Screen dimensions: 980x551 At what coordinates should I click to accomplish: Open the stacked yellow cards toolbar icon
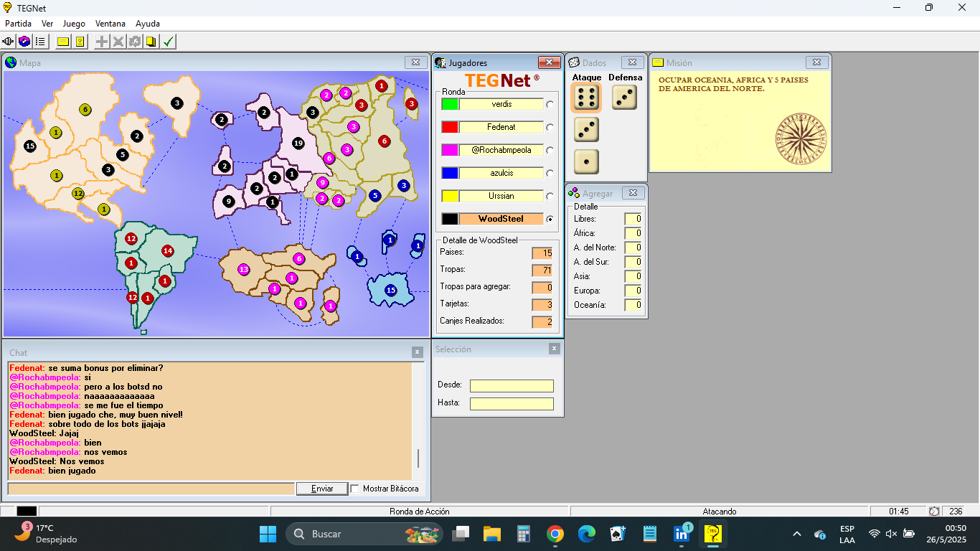(x=151, y=42)
